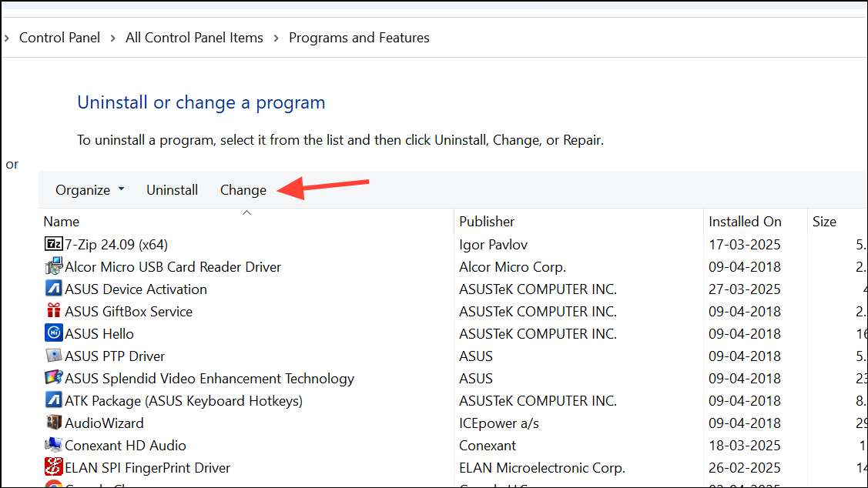This screenshot has width=868, height=488.
Task: Click the ATK Package icon
Action: tap(54, 400)
